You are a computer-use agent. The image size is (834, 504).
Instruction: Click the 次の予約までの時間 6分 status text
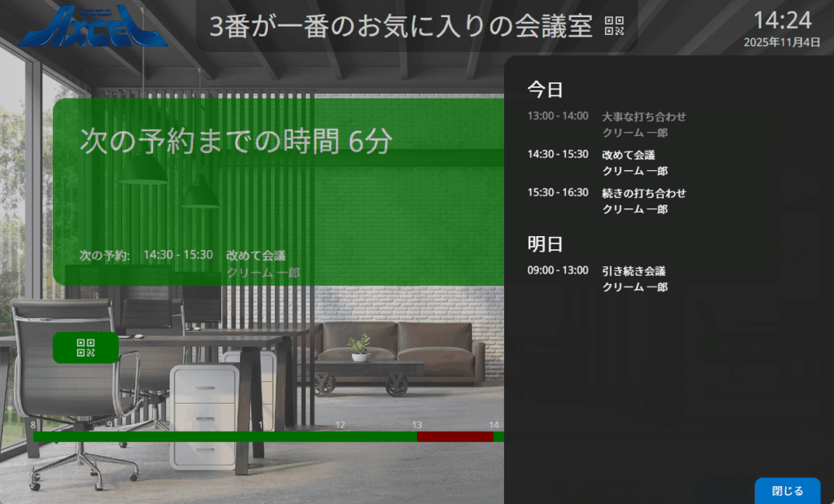(x=236, y=141)
